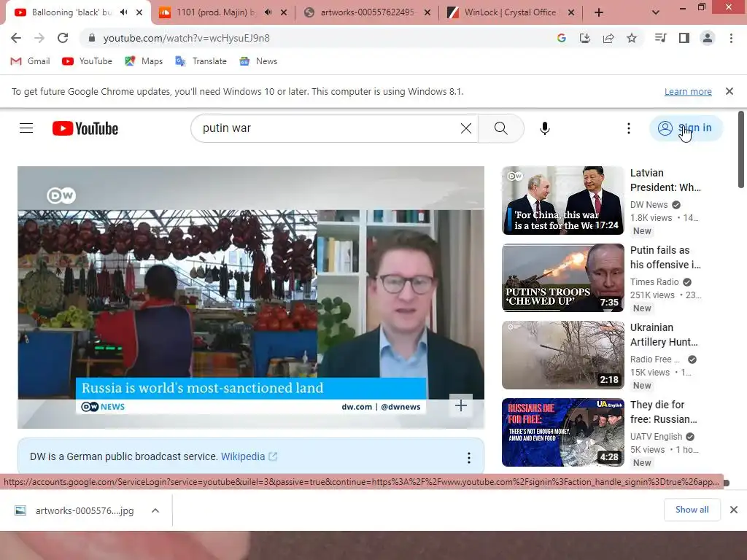Open options menu of DW info panel
Viewport: 747px width, 560px height.
click(x=469, y=458)
